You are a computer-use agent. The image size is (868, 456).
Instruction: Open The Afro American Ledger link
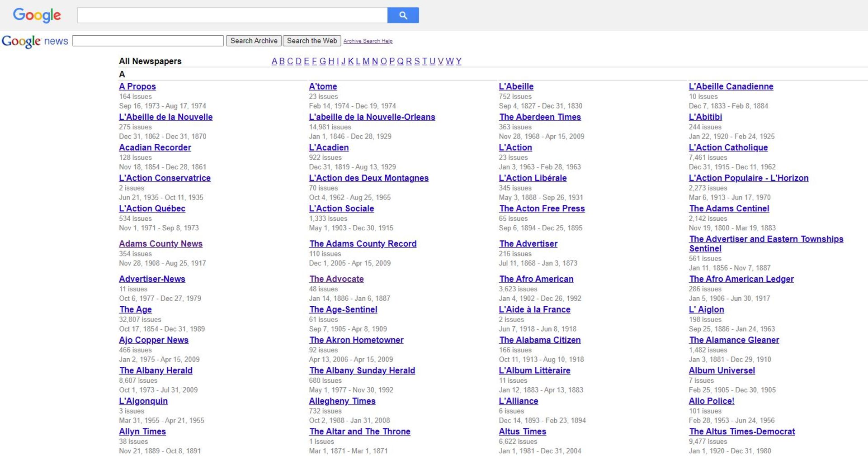click(741, 279)
